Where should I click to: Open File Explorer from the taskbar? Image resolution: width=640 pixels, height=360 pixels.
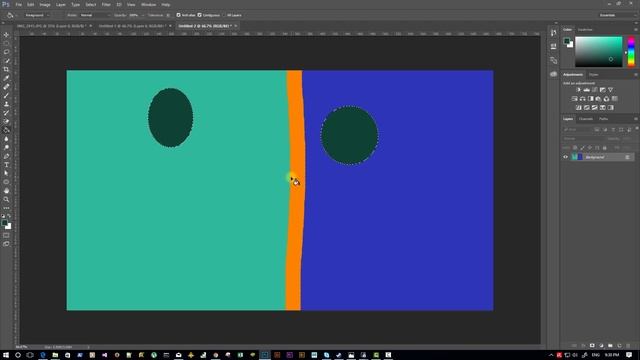pyautogui.click(x=55, y=355)
